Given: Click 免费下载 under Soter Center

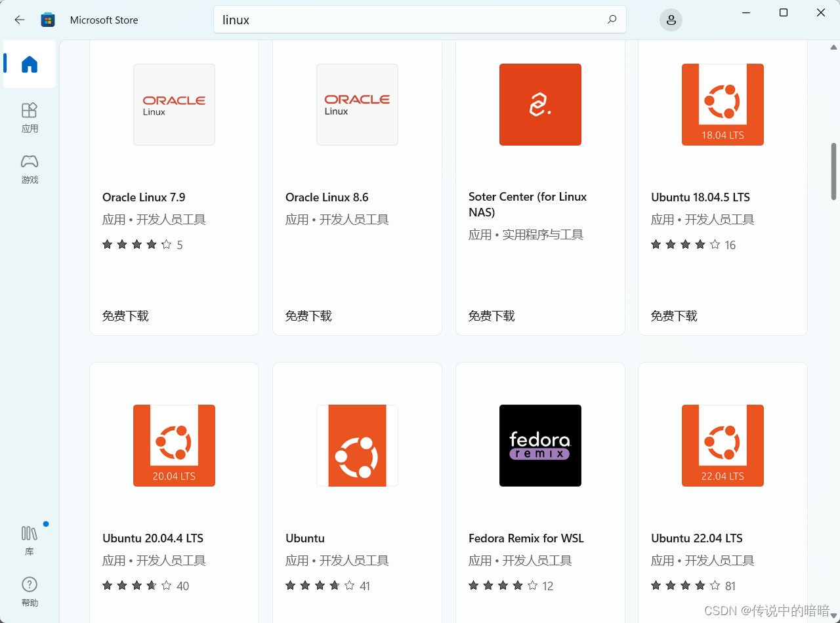Looking at the screenshot, I should tap(492, 316).
